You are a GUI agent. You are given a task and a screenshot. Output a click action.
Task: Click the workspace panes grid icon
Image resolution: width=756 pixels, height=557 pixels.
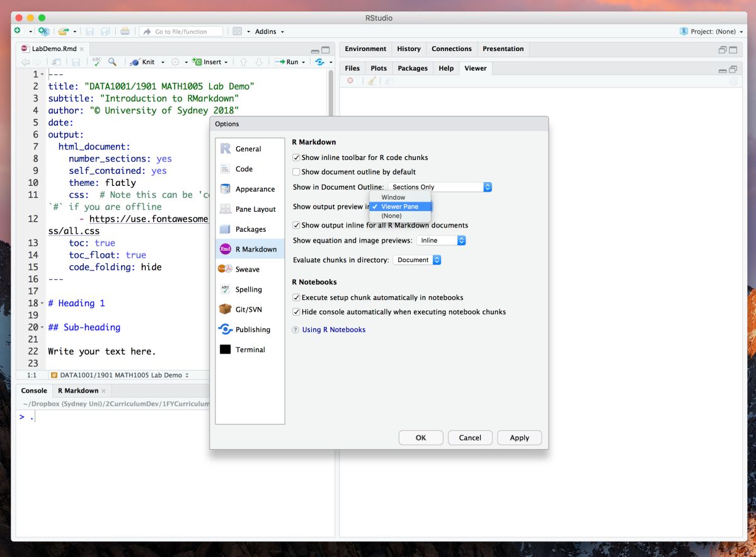pyautogui.click(x=238, y=31)
